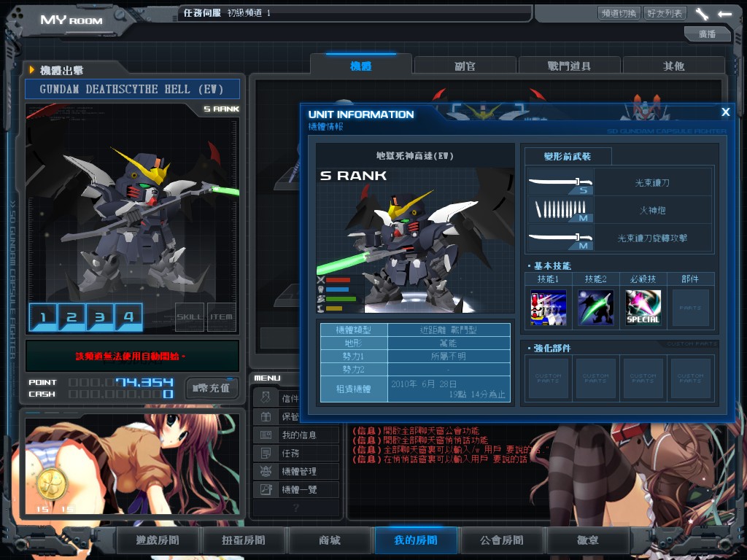Click the third custom parts slot
The image size is (747, 560).
click(643, 378)
